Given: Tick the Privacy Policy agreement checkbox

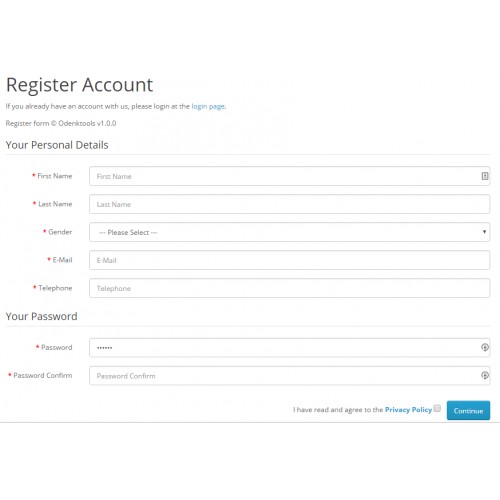Looking at the screenshot, I should (x=437, y=408).
